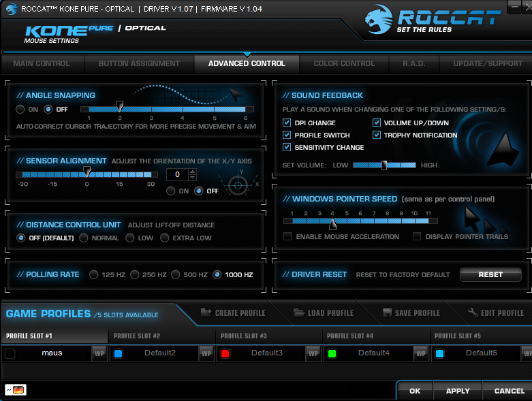The height and width of the screenshot is (401, 532).
Task: Set polling rate to 125 Hz
Action: tap(93, 274)
